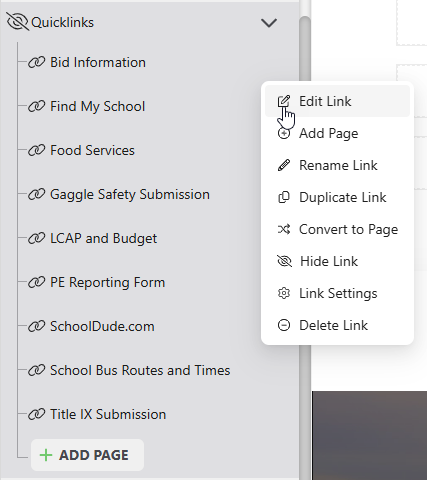Collapse the Quicklinks section chevron
This screenshot has width=427, height=480.
pos(269,23)
